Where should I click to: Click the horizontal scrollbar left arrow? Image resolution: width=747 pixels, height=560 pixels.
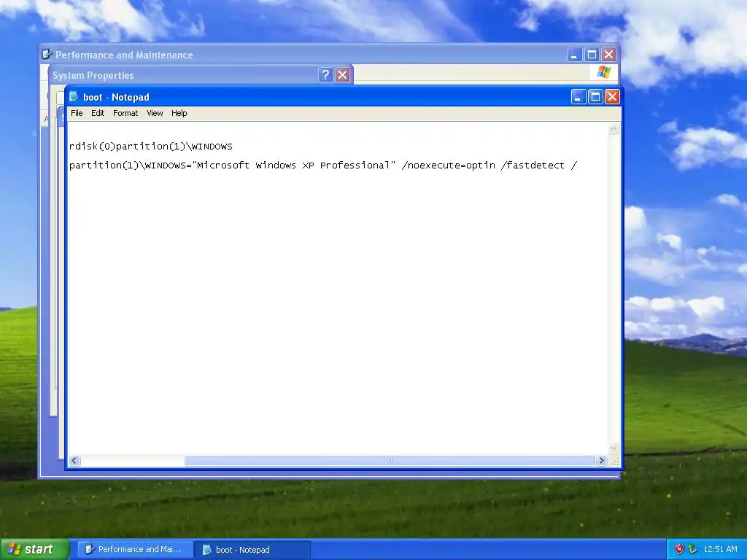click(x=74, y=461)
